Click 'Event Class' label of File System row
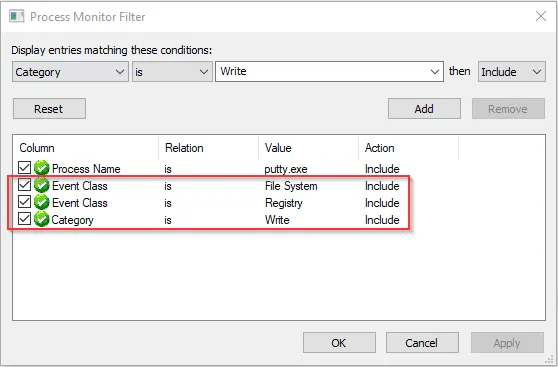558x367 pixels. click(x=80, y=186)
